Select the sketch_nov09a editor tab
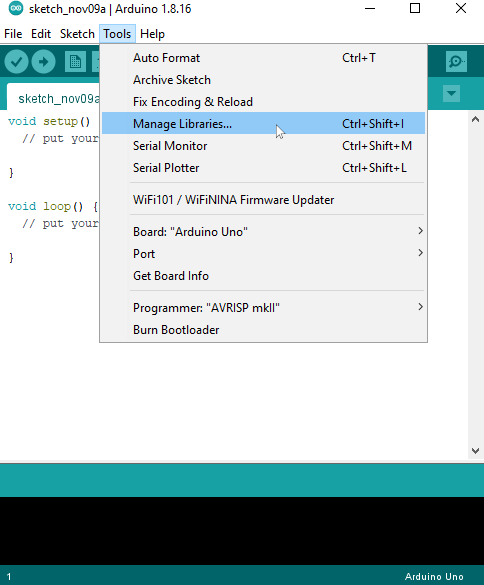 pos(53,98)
